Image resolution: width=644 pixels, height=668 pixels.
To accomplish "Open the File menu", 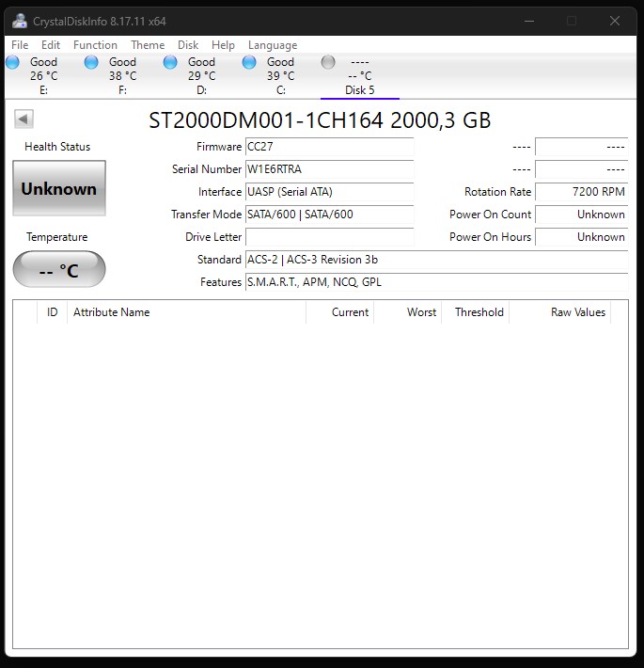I will point(20,45).
